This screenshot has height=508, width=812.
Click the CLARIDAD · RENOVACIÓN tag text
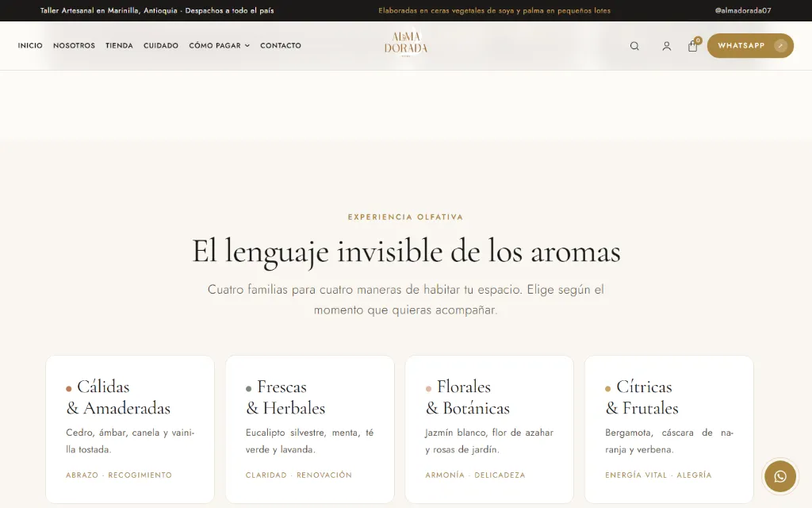[x=298, y=475]
